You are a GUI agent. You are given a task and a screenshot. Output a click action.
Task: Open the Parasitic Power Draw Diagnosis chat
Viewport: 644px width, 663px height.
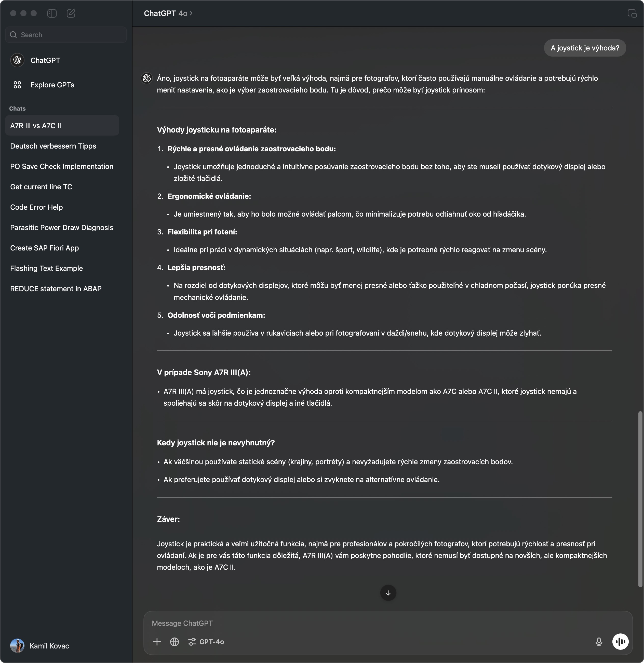click(x=62, y=227)
